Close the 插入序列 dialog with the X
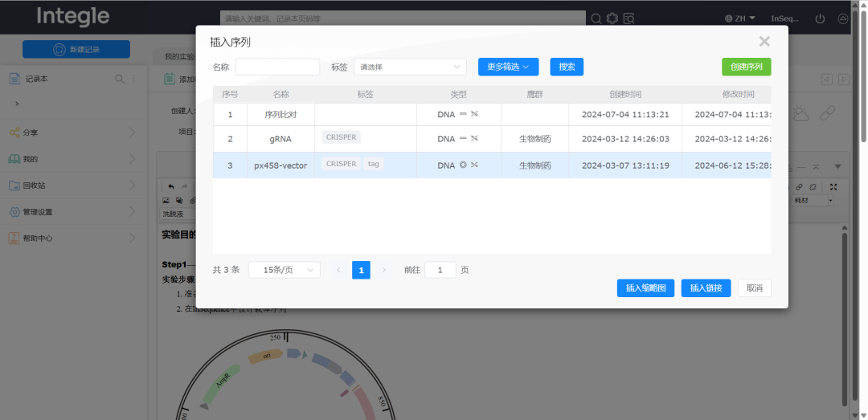Screen dimensions: 868x420 coord(764,41)
